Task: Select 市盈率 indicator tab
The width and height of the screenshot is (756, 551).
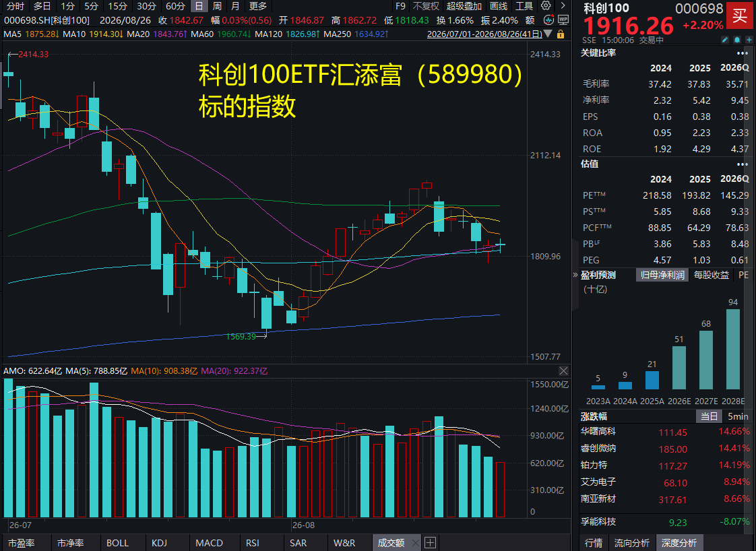Action: coord(22,543)
